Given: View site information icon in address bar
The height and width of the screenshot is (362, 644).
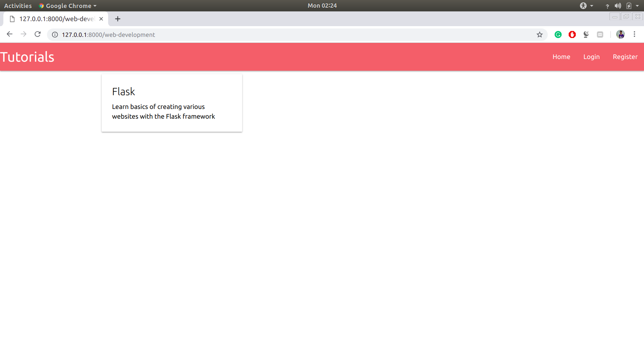Looking at the screenshot, I should coord(55,35).
